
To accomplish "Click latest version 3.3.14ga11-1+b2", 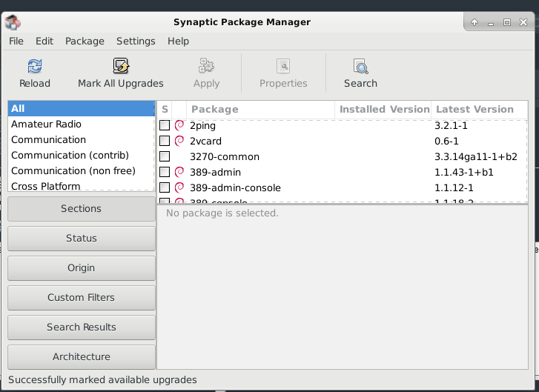I will (x=476, y=156).
